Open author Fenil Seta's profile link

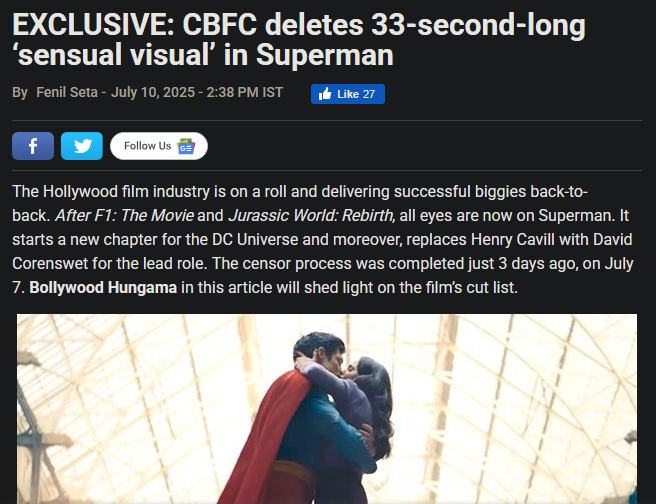coord(66,93)
